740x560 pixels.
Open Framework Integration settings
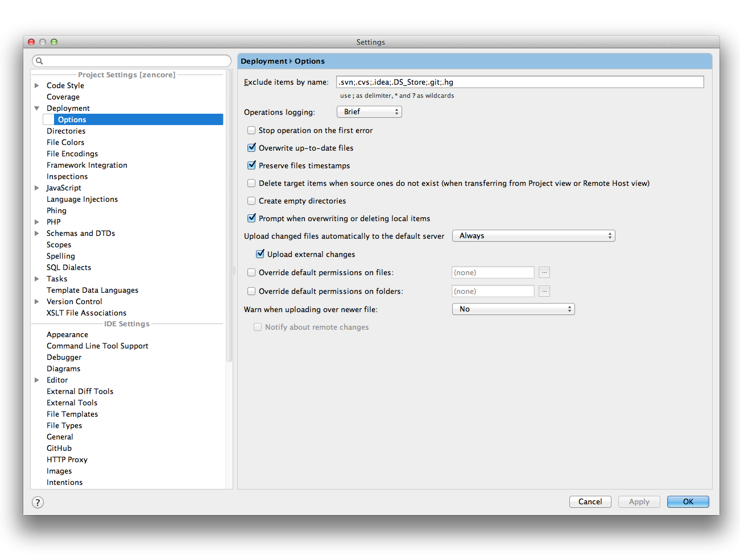coord(87,165)
